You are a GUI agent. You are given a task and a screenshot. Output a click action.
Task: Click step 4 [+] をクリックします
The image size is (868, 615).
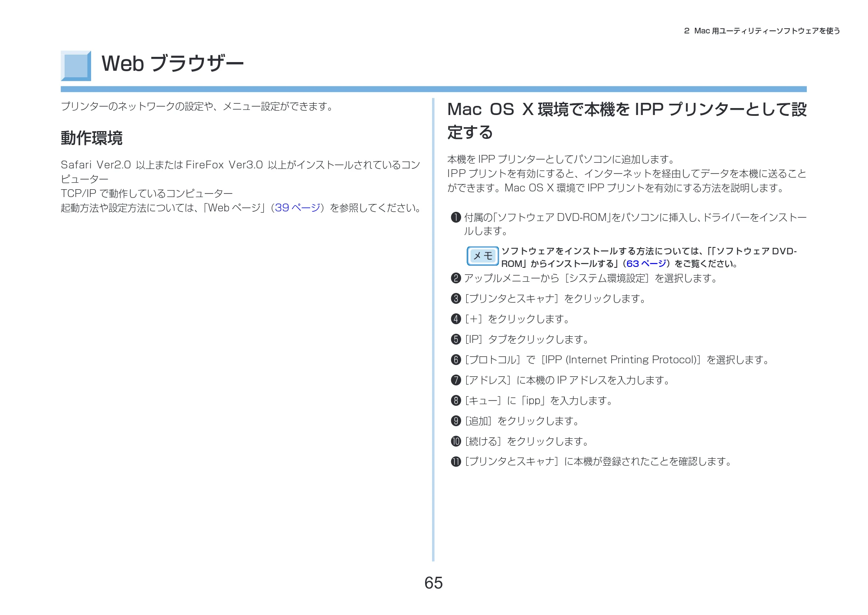(517, 319)
